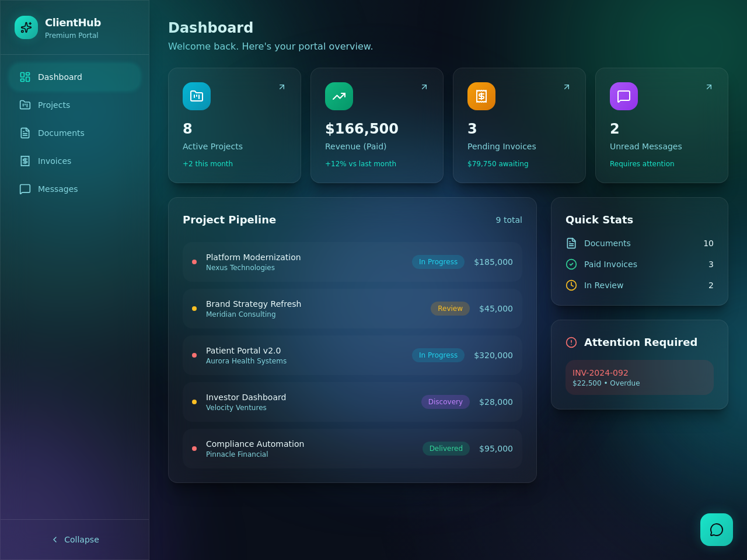
Task: Open Unread Messages card arrow link
Action: [x=709, y=87]
